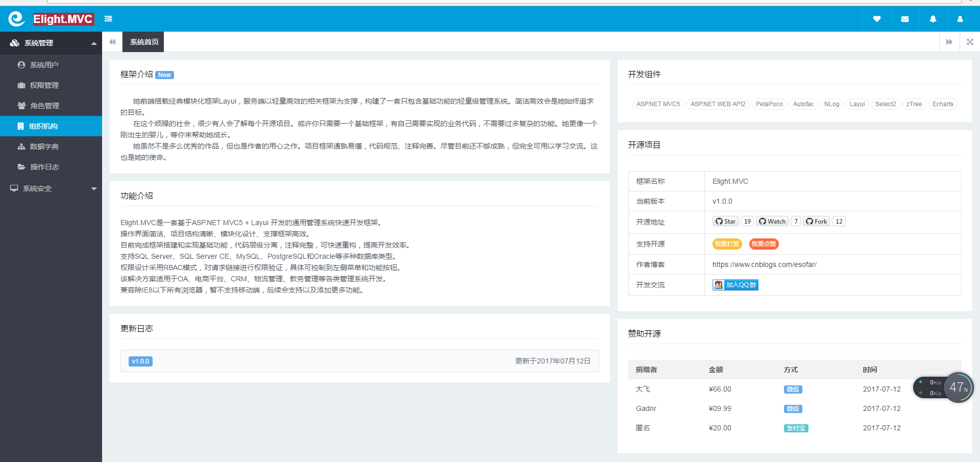Click the v1.0.0 changelog badge
The height and width of the screenshot is (462, 980).
click(140, 361)
